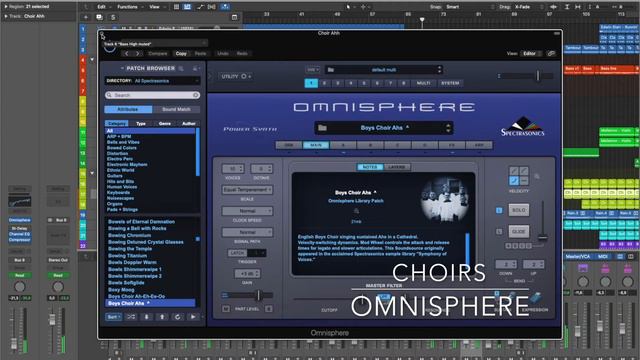640x360 pixels.
Task: Filter patches by Author column
Action: [x=188, y=123]
